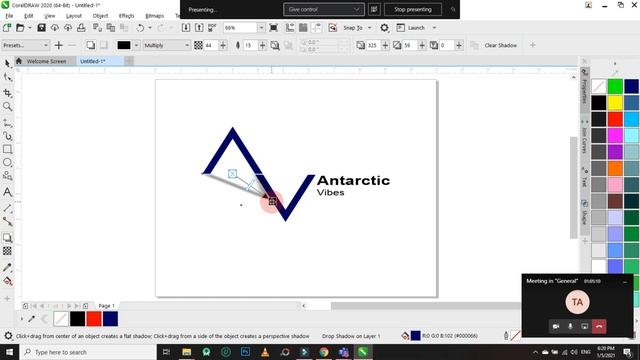Click the Stop presenting button

(x=412, y=9)
